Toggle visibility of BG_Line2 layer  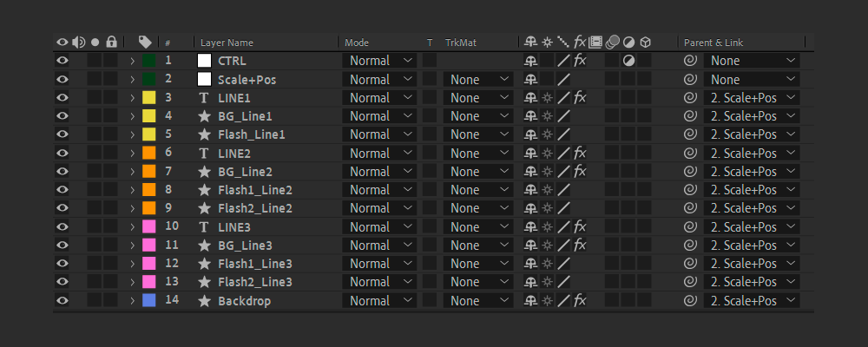pos(62,172)
